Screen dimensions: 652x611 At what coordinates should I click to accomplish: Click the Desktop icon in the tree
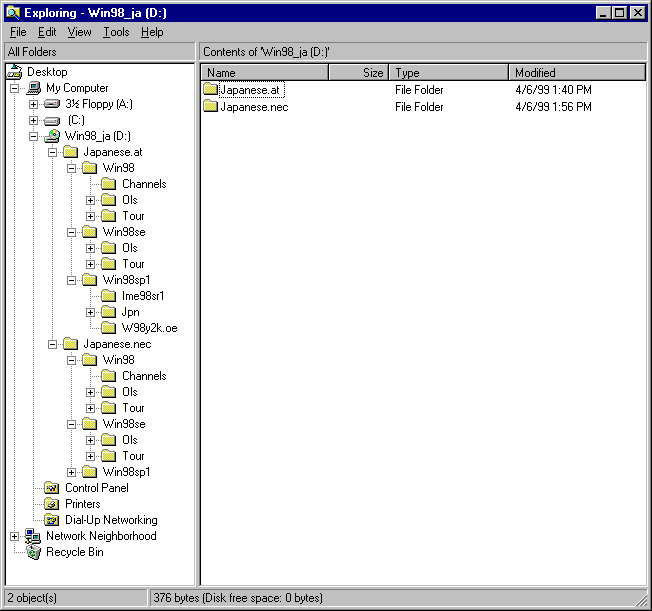15,72
